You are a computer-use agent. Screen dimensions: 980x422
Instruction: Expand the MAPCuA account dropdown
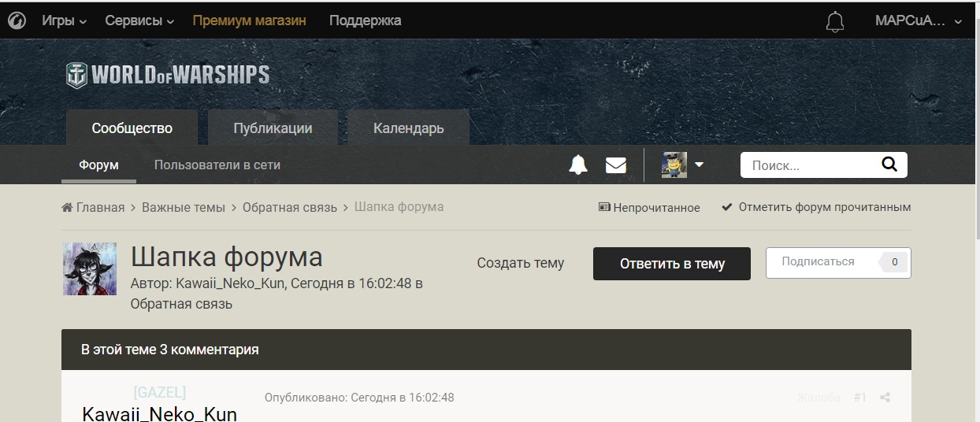[x=919, y=21]
